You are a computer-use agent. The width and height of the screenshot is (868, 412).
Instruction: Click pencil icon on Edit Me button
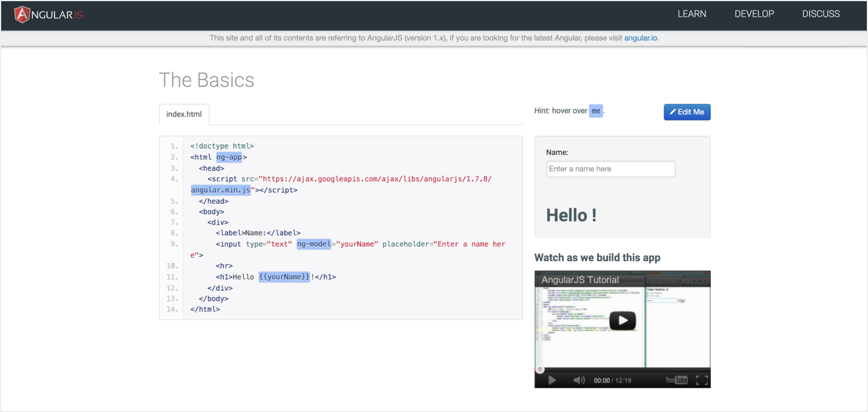coord(672,112)
